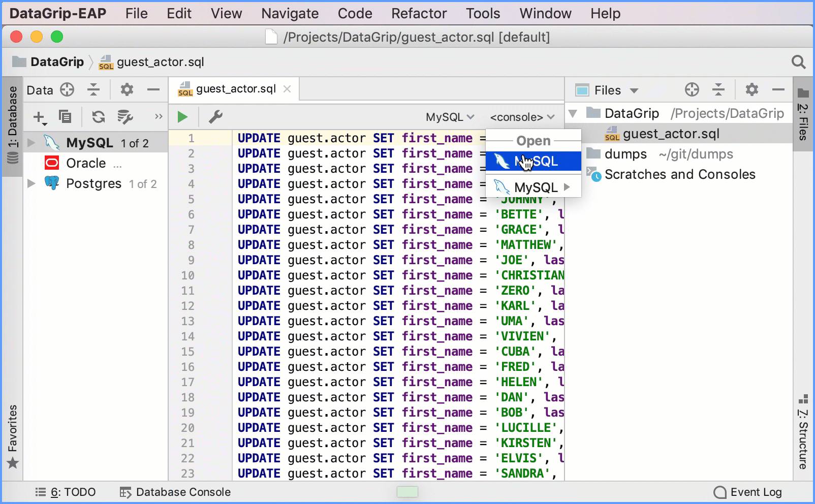The height and width of the screenshot is (504, 815).
Task: Open the Navigate menu
Action: 290,13
